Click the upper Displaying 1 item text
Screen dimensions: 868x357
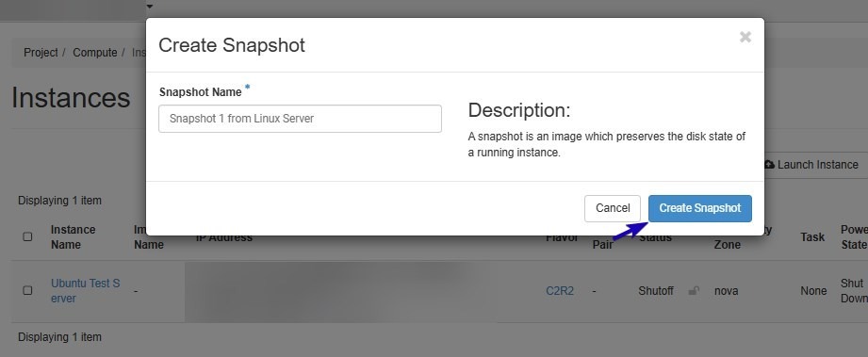point(59,201)
